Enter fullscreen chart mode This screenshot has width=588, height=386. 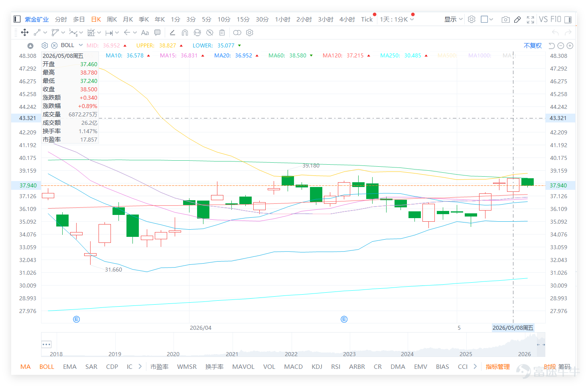530,20
